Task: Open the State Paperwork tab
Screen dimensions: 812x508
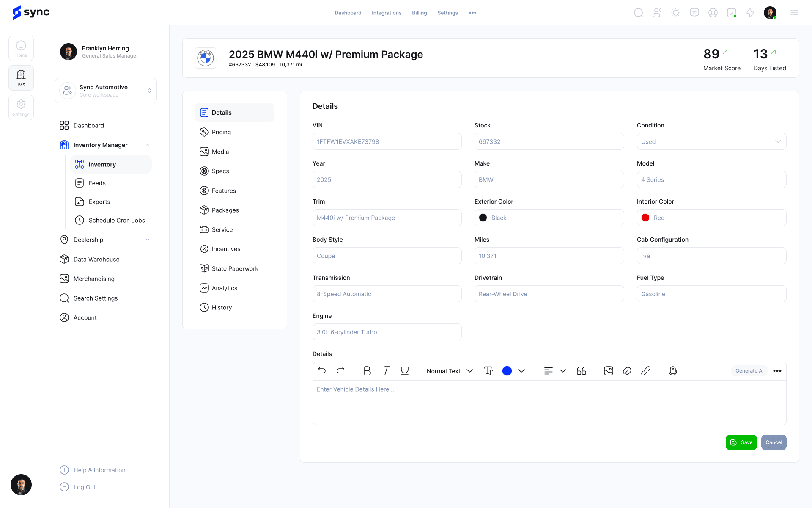Action: click(x=235, y=268)
